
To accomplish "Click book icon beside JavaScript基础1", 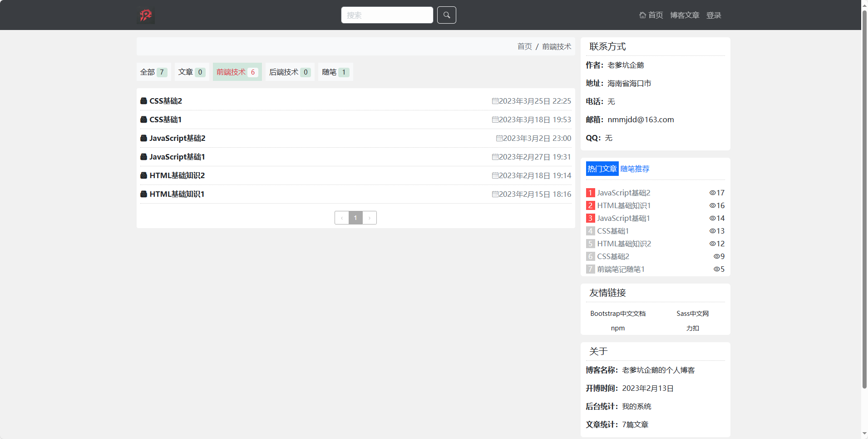I will coord(143,157).
